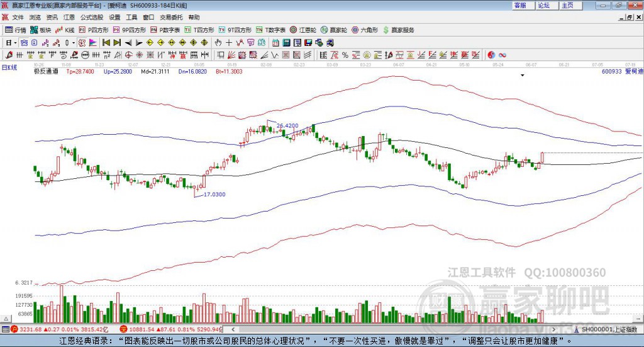The width and height of the screenshot is (644, 347).
Task: Expand the candlestick style dropdown arrow
Action: 74,43
